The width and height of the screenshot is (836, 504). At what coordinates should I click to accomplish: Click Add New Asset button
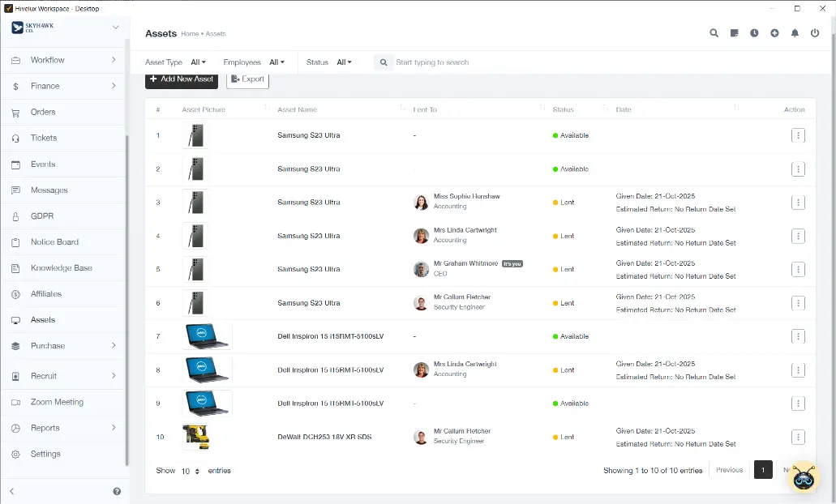click(182, 79)
